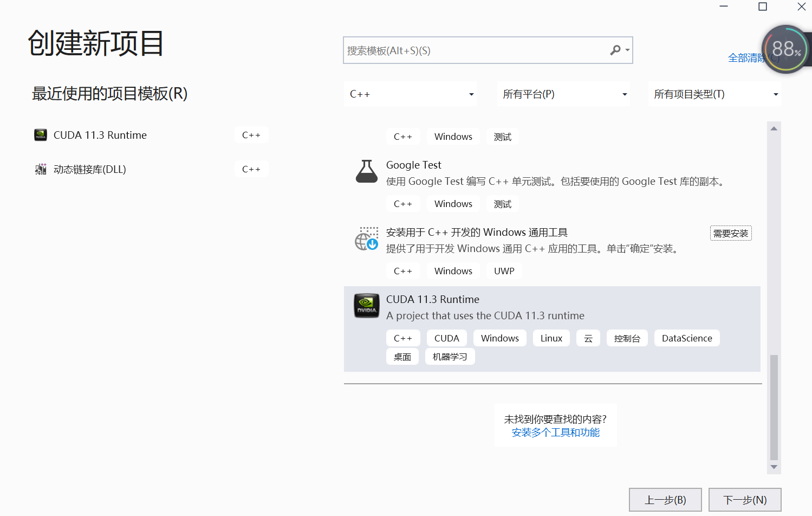Click the CUDA 11.3 Runtime icon in recent templates

(x=40, y=135)
